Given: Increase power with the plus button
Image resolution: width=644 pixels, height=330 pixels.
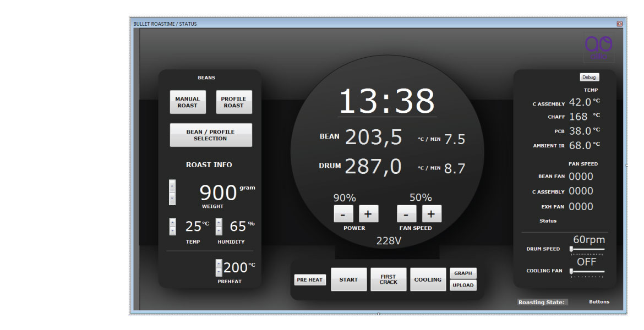Looking at the screenshot, I should 369,214.
